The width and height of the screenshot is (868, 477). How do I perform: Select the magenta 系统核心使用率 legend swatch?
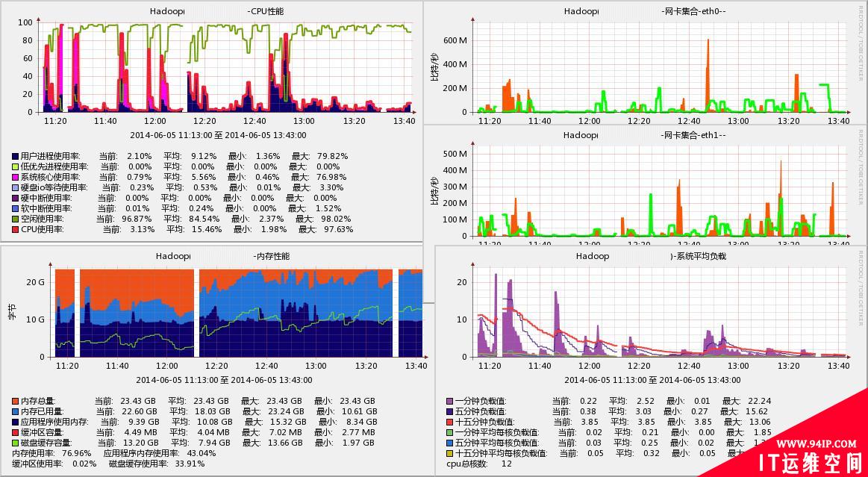[15, 177]
